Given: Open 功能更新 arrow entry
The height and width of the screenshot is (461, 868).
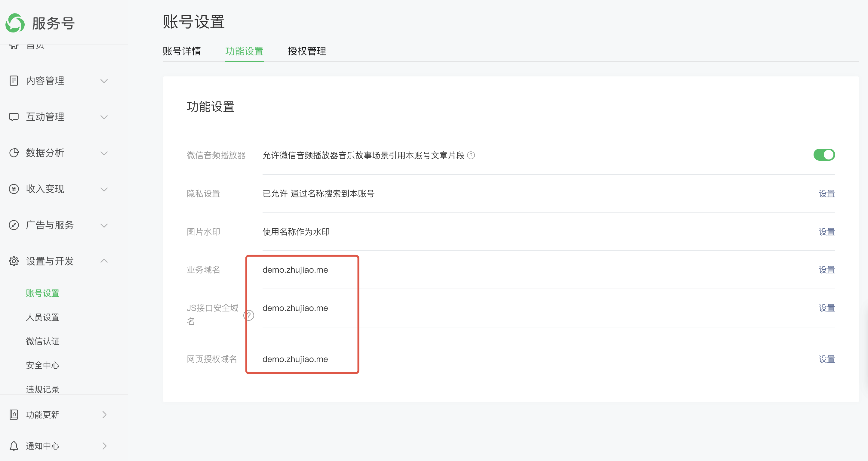Looking at the screenshot, I should tap(104, 414).
